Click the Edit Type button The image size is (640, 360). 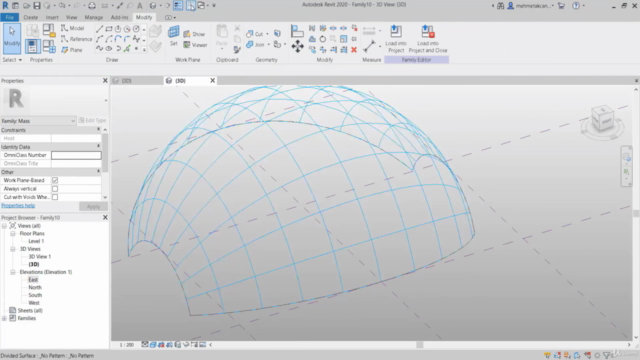coord(92,120)
